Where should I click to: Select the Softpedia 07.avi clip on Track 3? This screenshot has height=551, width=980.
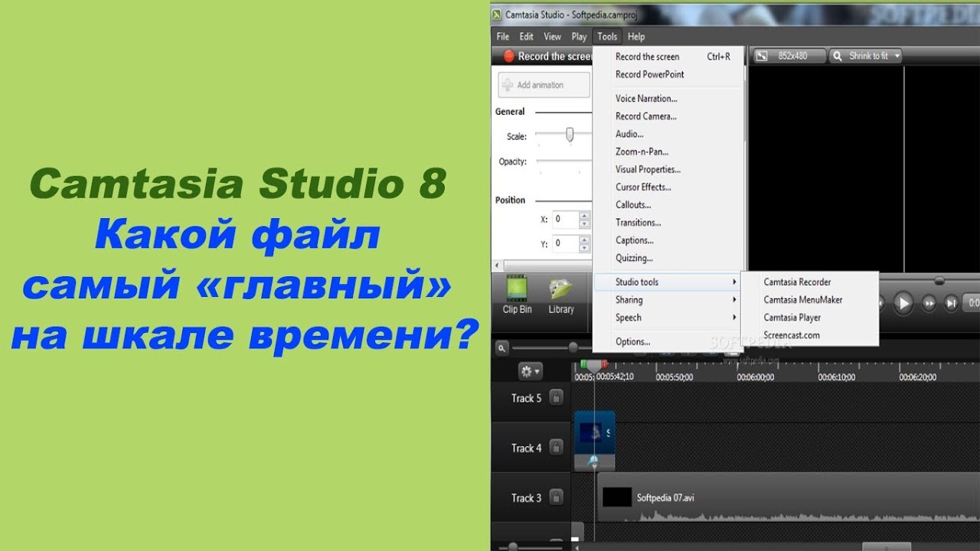tap(788, 497)
